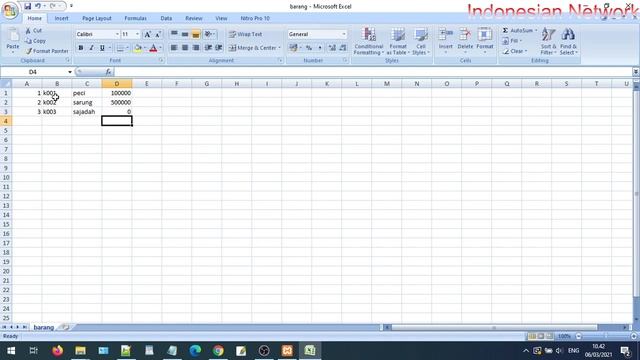Align cell text right
This screenshot has width=640, height=360.
tap(196, 48)
